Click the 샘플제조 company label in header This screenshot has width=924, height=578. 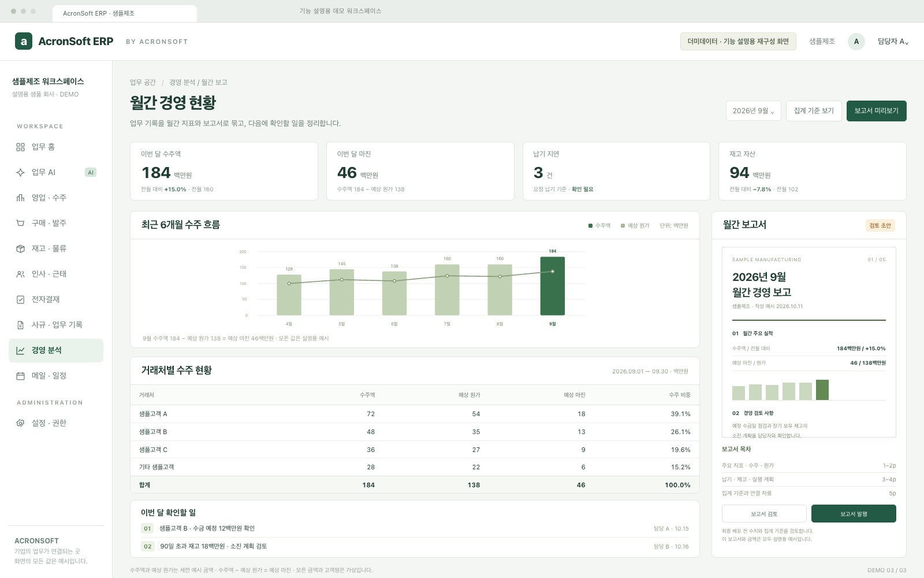pos(822,42)
